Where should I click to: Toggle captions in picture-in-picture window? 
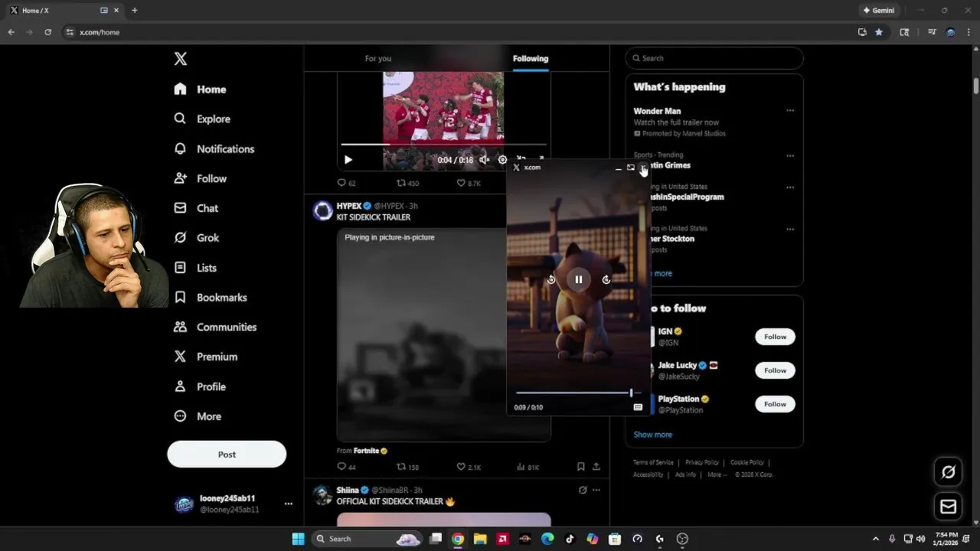638,407
